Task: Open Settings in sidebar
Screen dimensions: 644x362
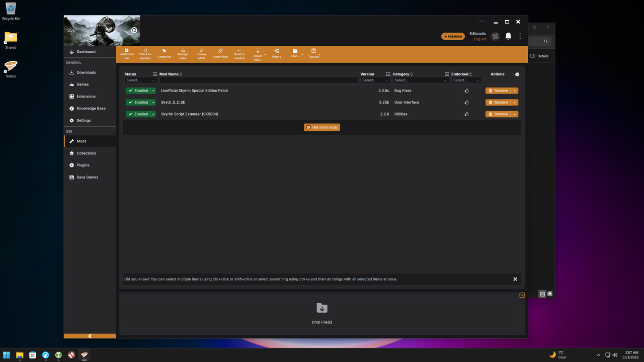Action: (x=90, y=121)
